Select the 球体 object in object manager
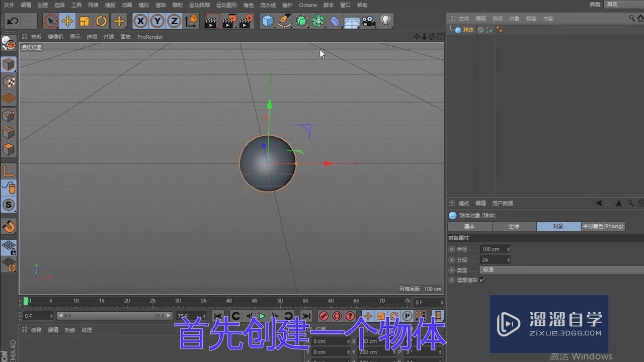 [x=468, y=30]
